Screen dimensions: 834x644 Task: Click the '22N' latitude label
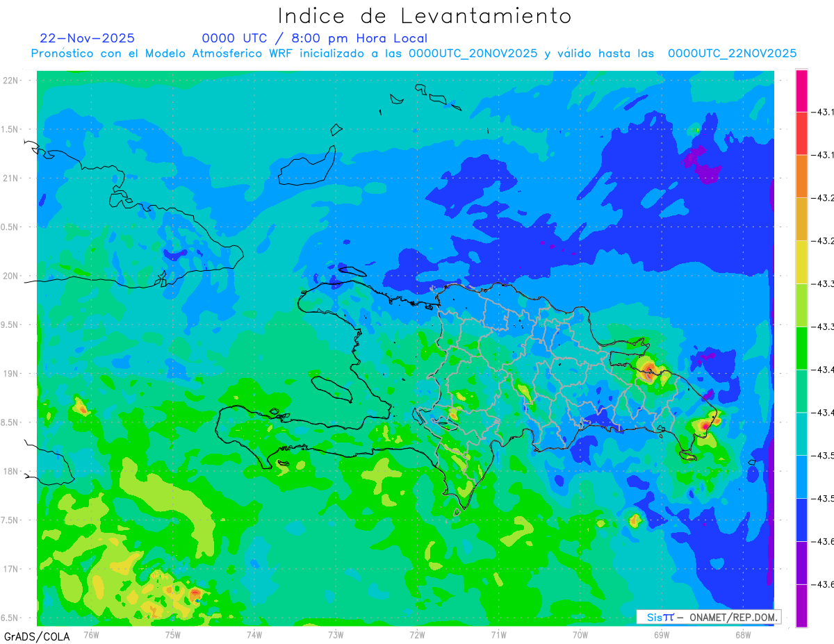[x=11, y=81]
